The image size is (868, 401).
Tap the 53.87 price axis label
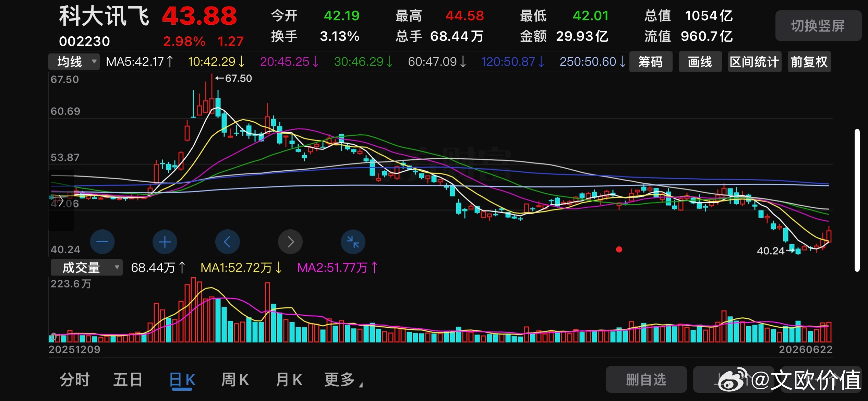65,157
